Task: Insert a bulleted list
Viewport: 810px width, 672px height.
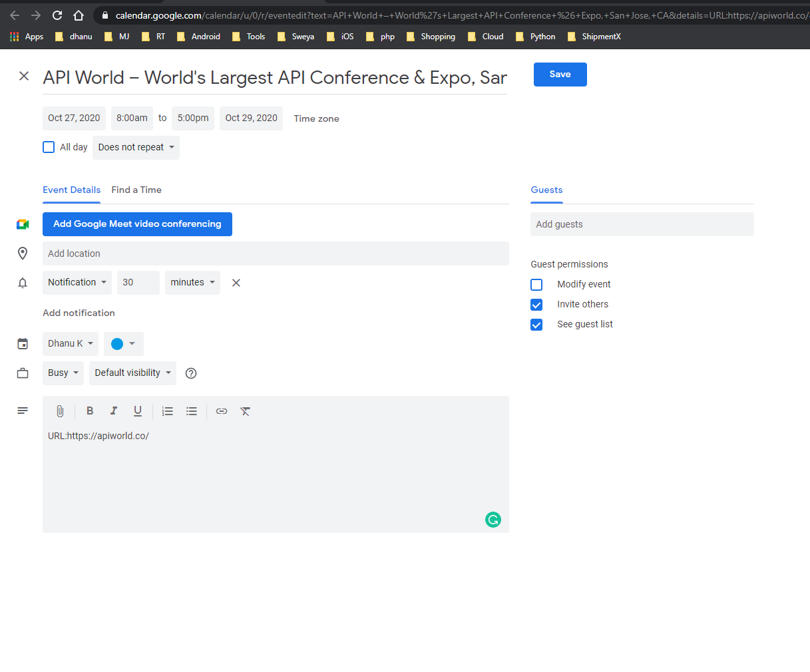Action: [x=192, y=411]
